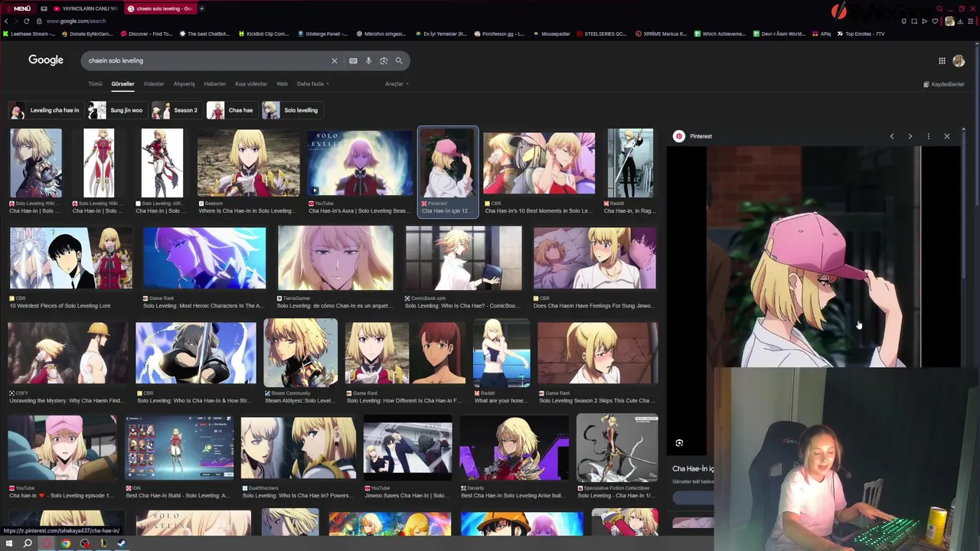Open the large Pinterest preview image
Image resolution: width=980 pixels, height=551 pixels.
[x=813, y=256]
